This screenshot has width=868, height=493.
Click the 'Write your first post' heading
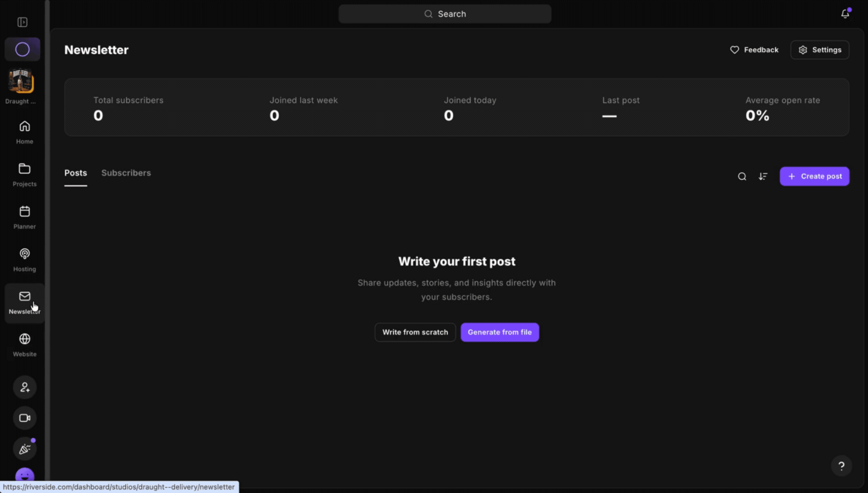tap(457, 261)
